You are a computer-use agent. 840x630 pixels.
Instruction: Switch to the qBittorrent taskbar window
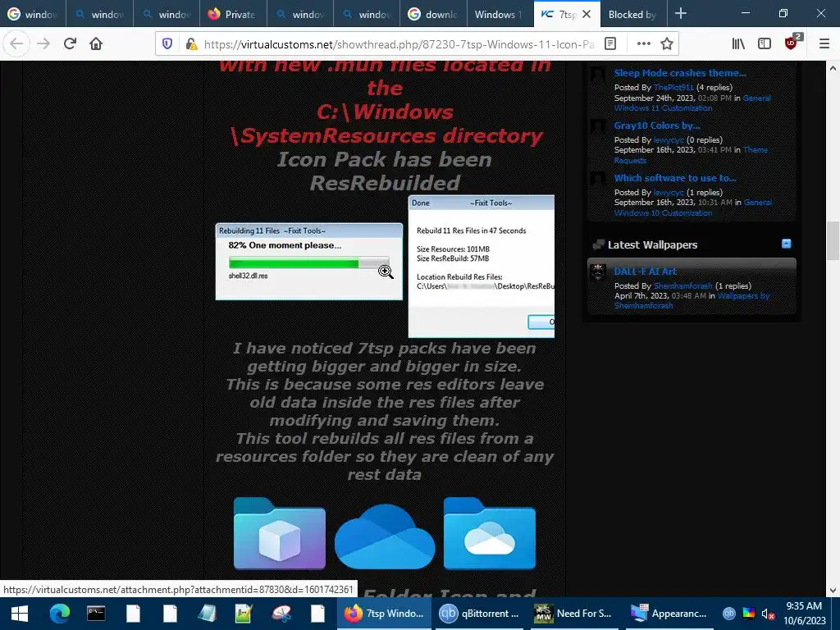(479, 614)
